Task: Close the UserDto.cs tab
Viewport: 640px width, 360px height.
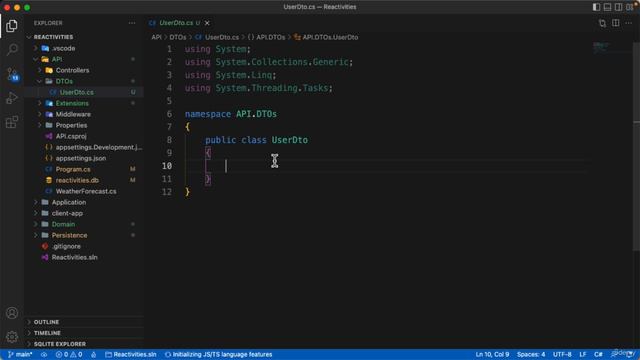Action: pos(207,23)
